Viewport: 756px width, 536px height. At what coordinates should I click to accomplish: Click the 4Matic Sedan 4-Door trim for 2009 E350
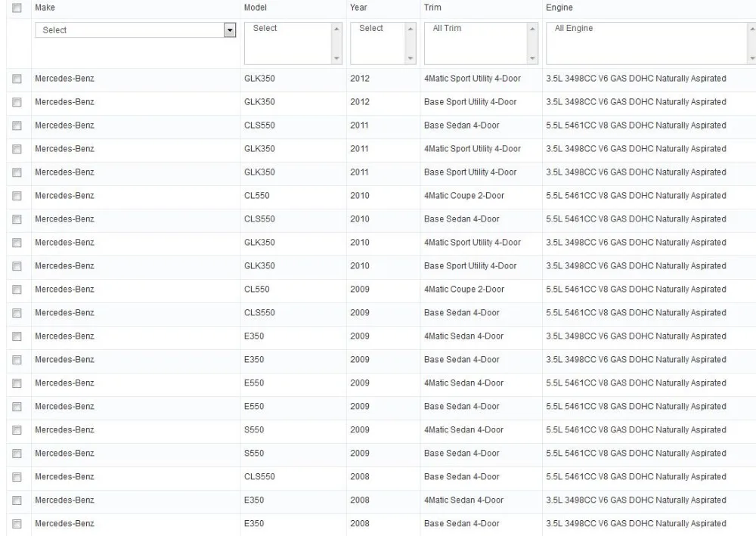[464, 336]
